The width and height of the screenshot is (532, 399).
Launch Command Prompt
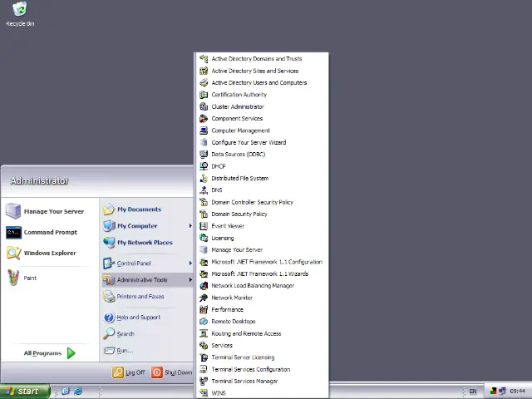[50, 233]
